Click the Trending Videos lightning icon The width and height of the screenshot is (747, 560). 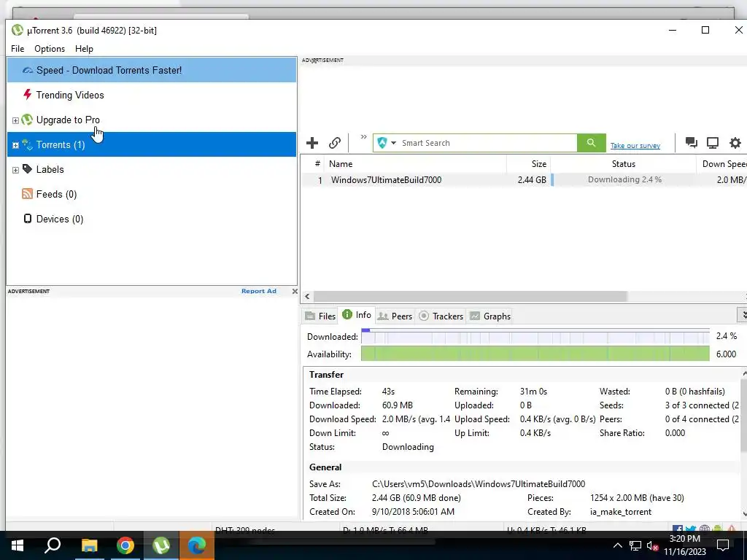pos(28,94)
